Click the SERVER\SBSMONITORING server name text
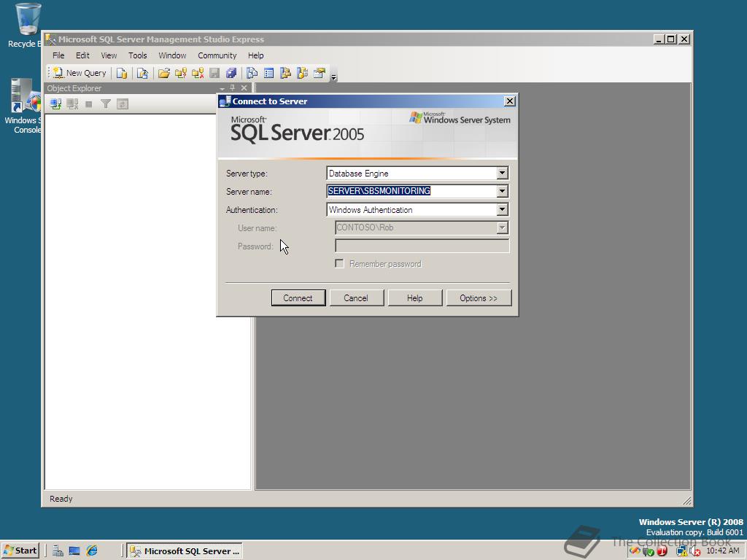747x560 pixels. [379, 190]
